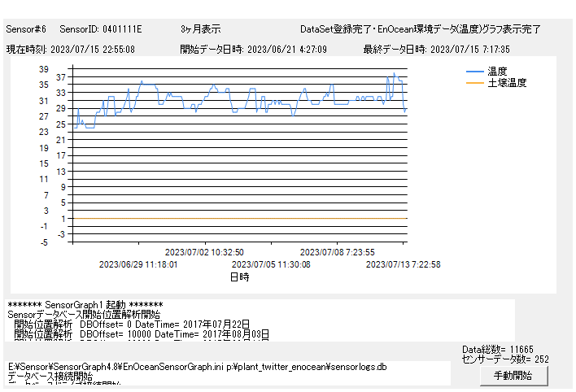Click the orange 土壌温度 legend line swatch
This screenshot has height=392, width=576.
click(475, 83)
